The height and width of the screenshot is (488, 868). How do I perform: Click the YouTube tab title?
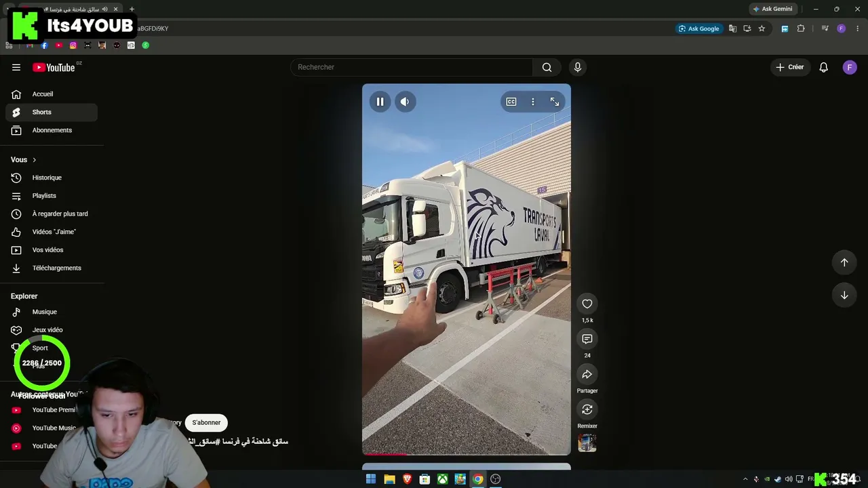click(x=71, y=9)
